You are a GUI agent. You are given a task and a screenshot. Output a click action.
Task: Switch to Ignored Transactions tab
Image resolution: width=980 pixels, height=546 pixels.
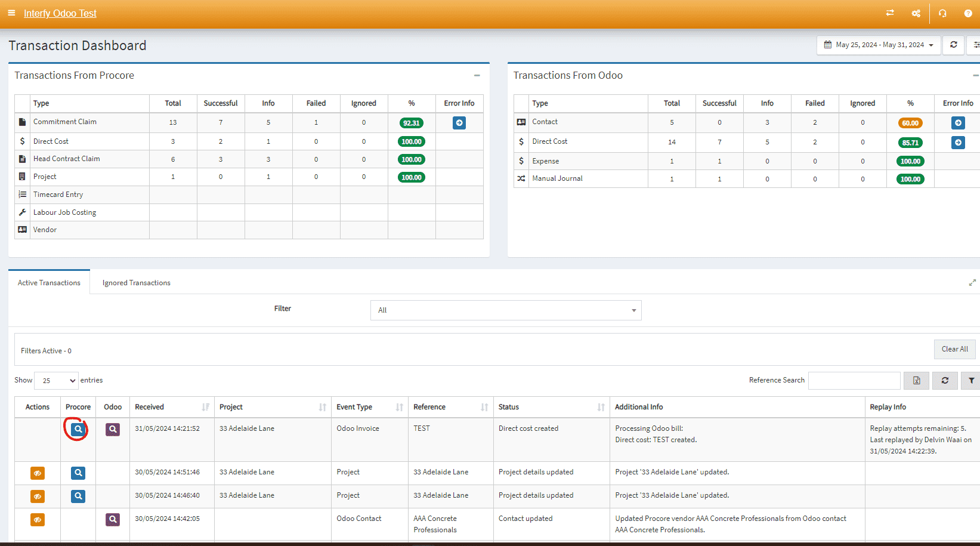[136, 283]
